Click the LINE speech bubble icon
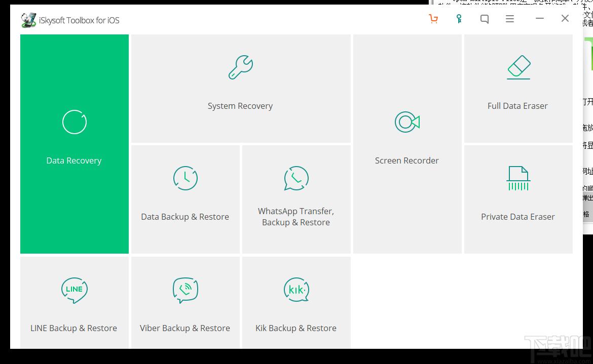Screen dimensions: 593x364 coord(75,290)
